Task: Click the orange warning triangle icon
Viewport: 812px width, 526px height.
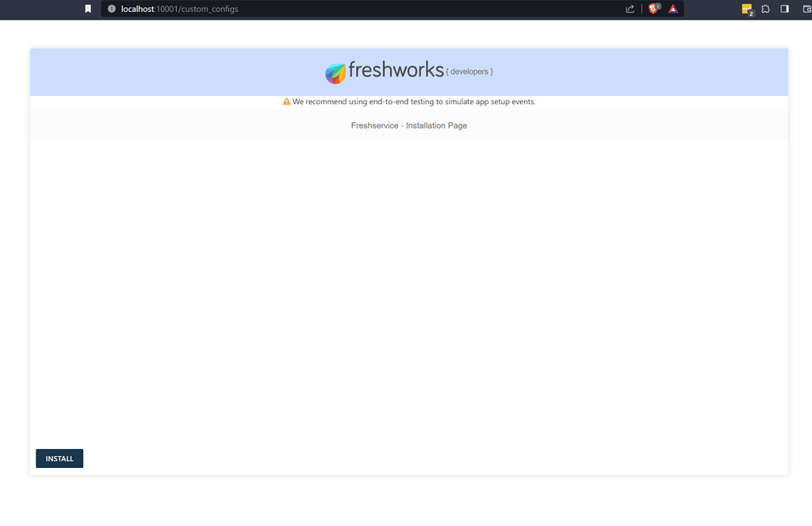Action: pyautogui.click(x=286, y=102)
